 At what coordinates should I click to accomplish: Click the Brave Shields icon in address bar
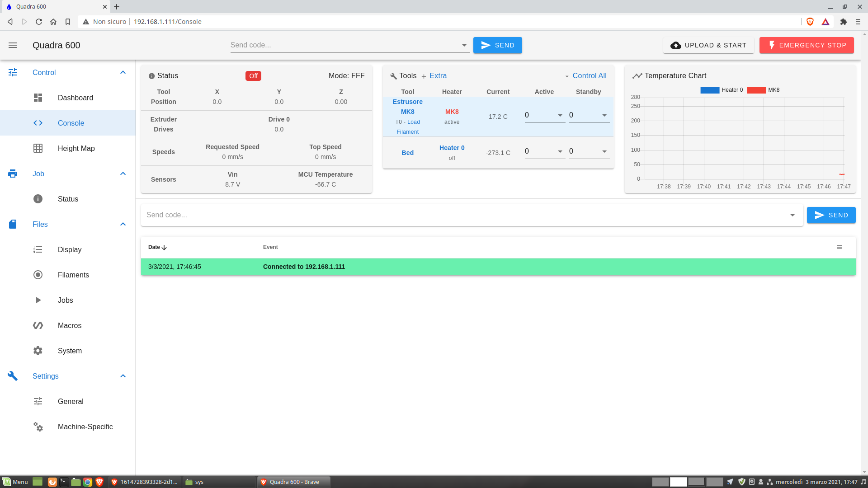pos(810,22)
